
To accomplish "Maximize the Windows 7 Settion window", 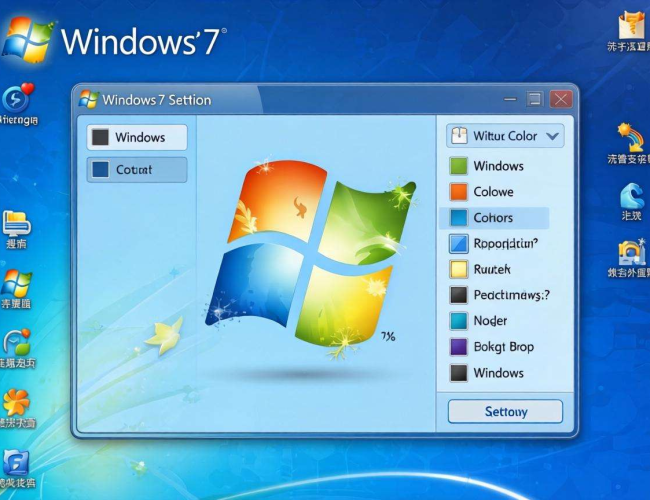I will 535,99.
